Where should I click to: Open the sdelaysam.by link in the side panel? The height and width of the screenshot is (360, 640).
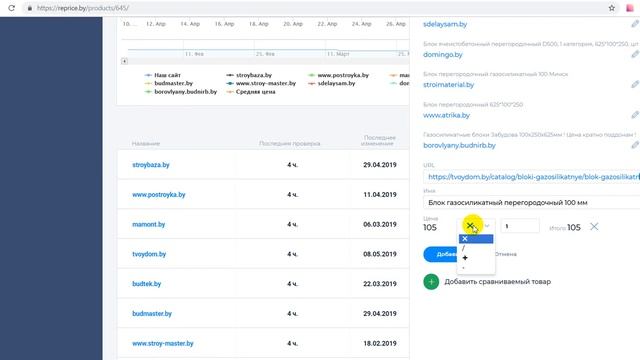click(x=445, y=24)
